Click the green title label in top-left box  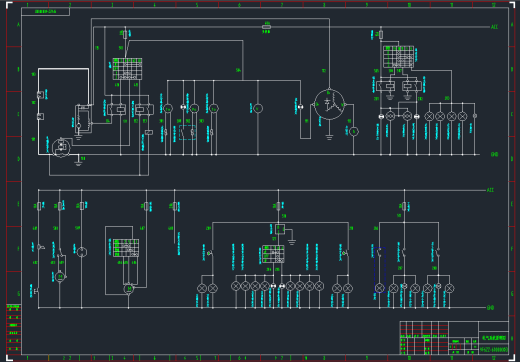coord(46,12)
